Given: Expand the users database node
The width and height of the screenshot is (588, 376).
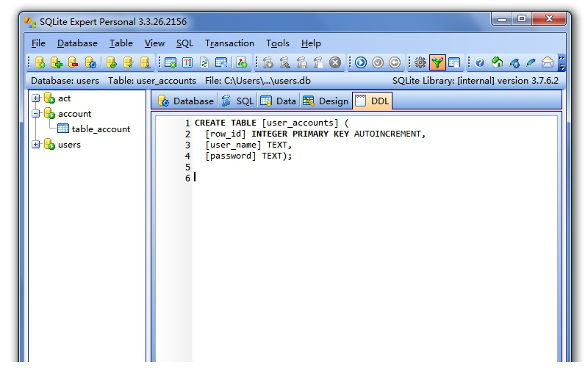Looking at the screenshot, I should pyautogui.click(x=35, y=144).
